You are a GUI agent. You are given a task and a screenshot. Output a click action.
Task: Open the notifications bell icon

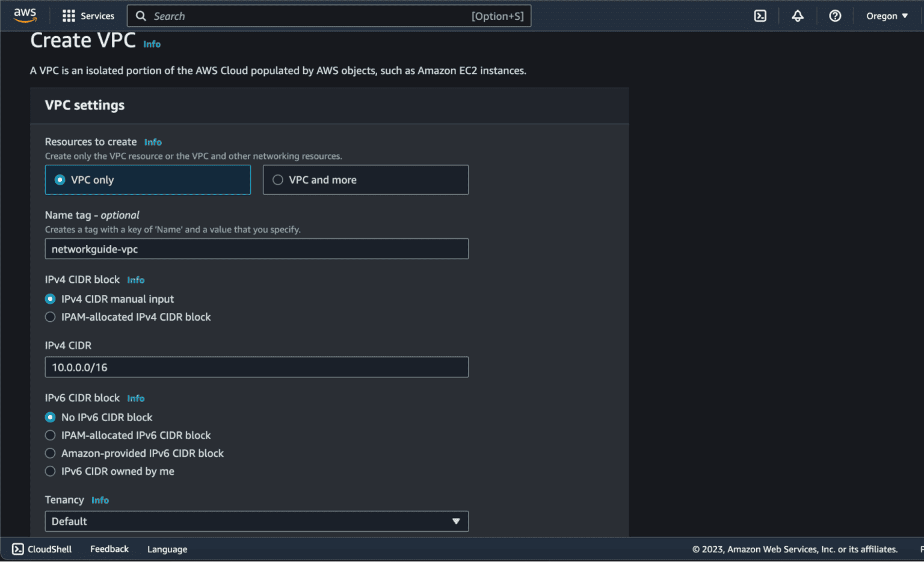click(x=797, y=16)
